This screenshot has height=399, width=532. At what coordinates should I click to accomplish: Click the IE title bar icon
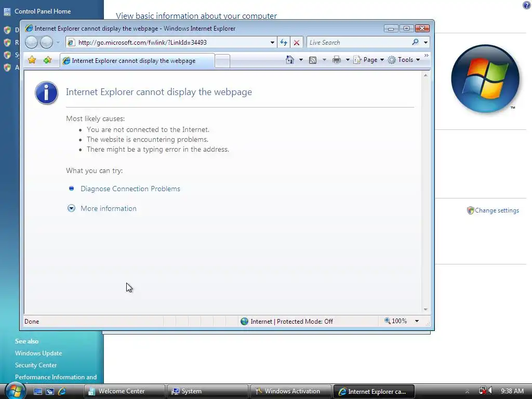click(x=29, y=28)
